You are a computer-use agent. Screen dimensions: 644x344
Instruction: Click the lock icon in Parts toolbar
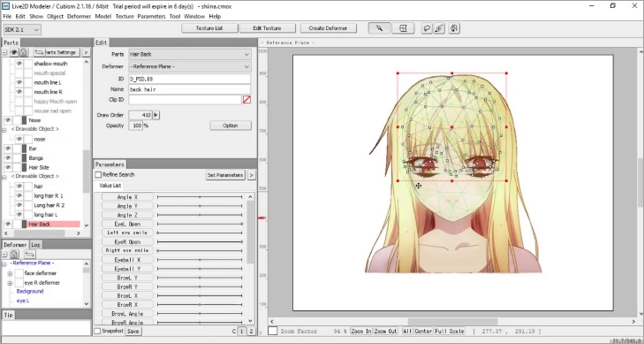coord(24,52)
